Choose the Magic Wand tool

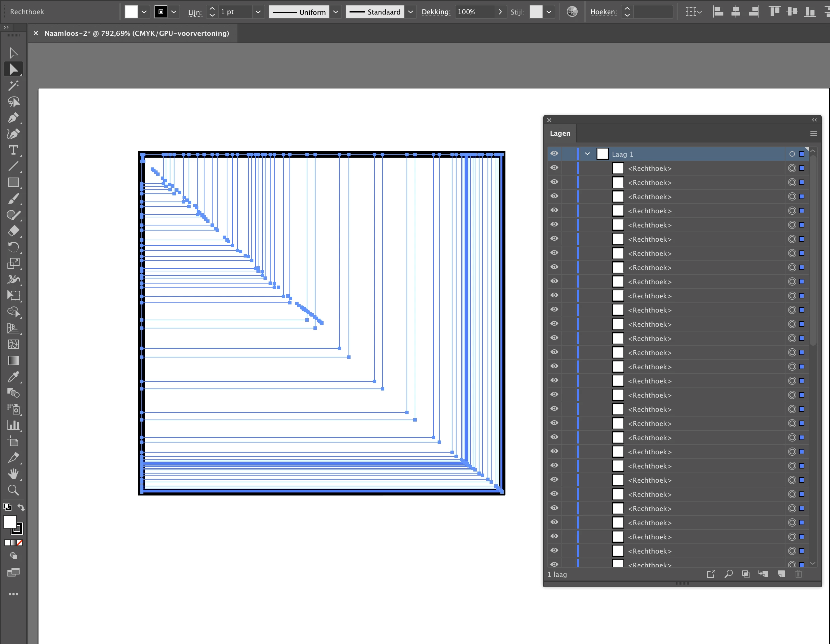click(13, 85)
